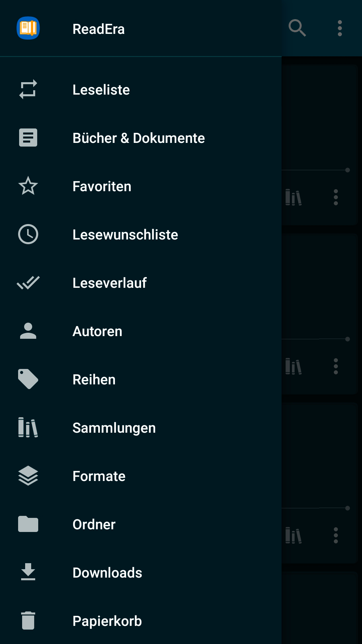Image resolution: width=362 pixels, height=644 pixels.
Task: Add second book card to a collection
Action: coord(294,366)
